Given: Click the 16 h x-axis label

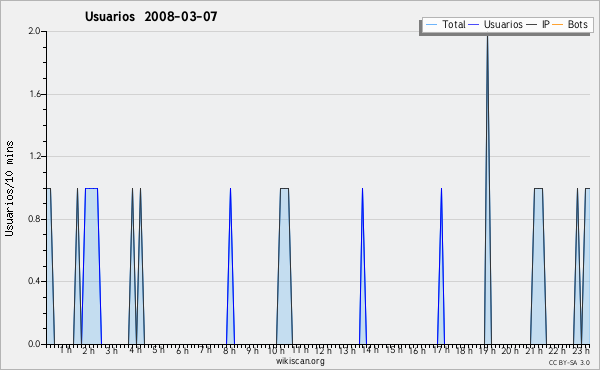Looking at the screenshot, I should click(x=417, y=350).
